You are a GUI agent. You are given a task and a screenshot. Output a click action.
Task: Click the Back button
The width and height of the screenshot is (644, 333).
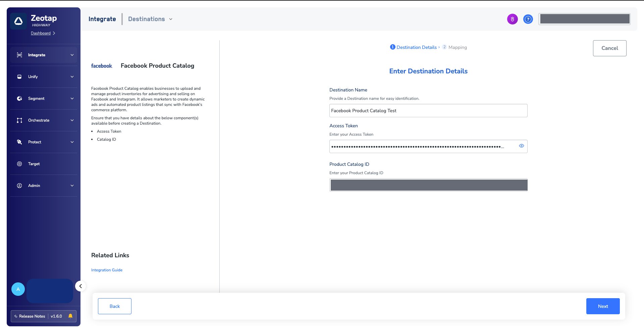tap(115, 306)
